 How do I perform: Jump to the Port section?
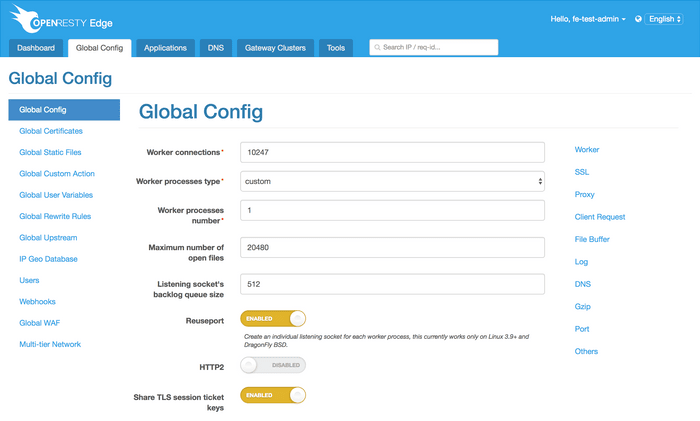click(x=582, y=329)
